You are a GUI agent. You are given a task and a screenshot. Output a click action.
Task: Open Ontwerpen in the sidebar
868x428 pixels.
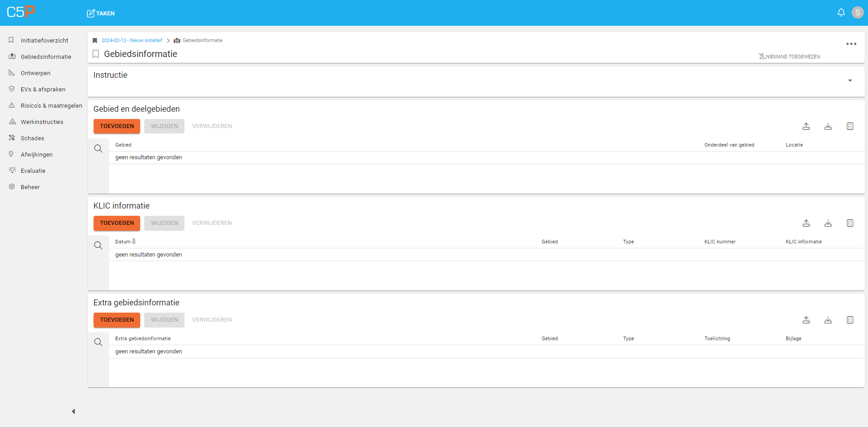pyautogui.click(x=35, y=73)
